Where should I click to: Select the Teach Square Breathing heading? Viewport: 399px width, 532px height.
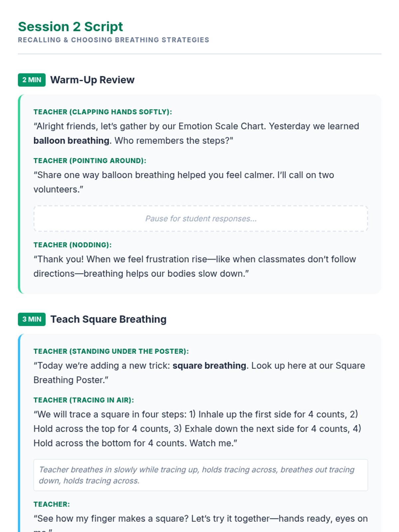(x=108, y=319)
